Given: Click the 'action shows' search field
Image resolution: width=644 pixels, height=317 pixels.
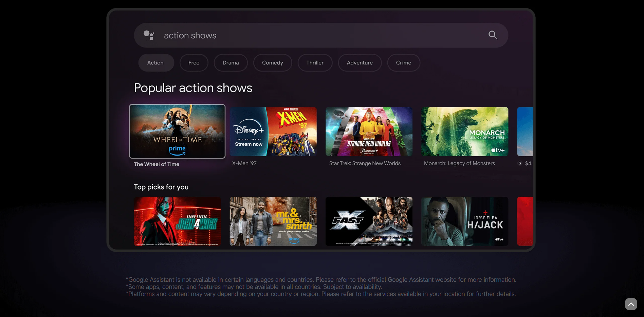Looking at the screenshot, I should pos(321,35).
